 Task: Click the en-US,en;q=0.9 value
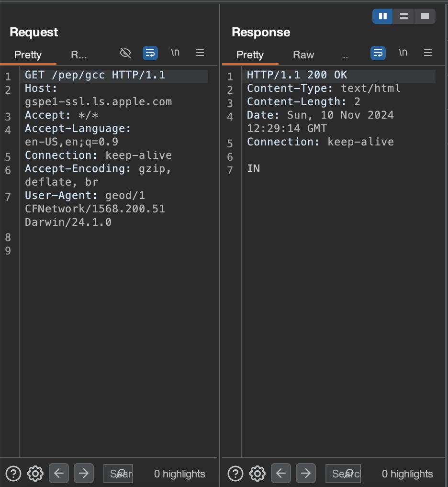pos(71,142)
